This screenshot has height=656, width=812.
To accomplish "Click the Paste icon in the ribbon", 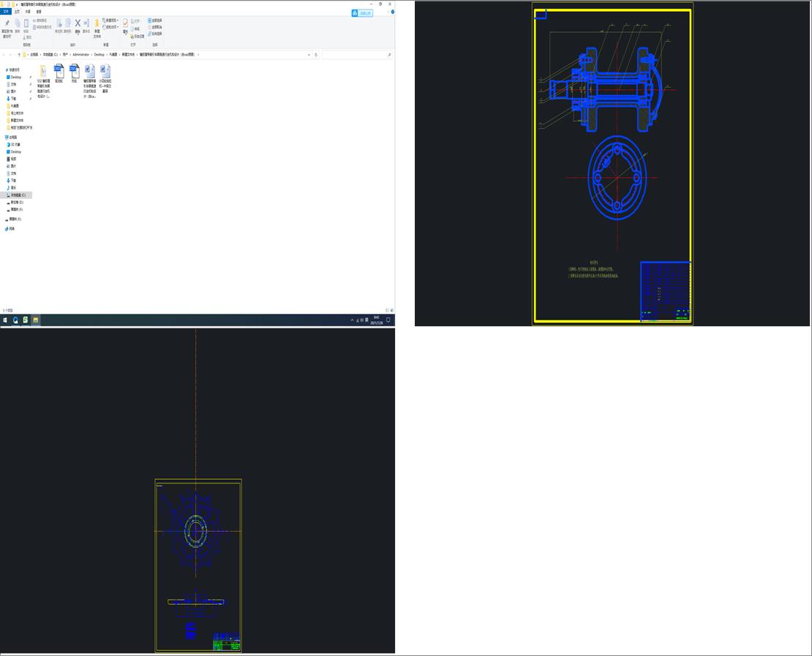I will click(26, 26).
